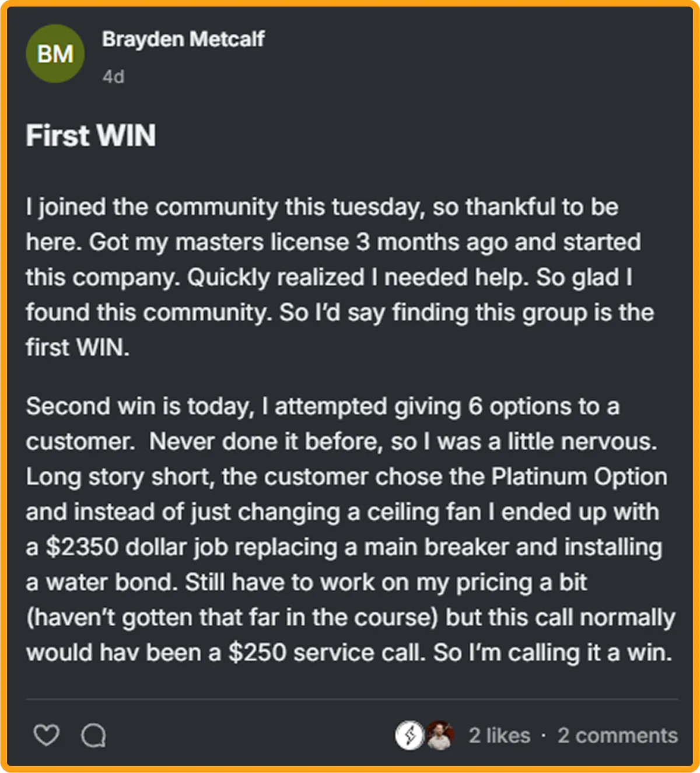Click the paragraph starting Second win is today
700x773 pixels.
(351, 529)
